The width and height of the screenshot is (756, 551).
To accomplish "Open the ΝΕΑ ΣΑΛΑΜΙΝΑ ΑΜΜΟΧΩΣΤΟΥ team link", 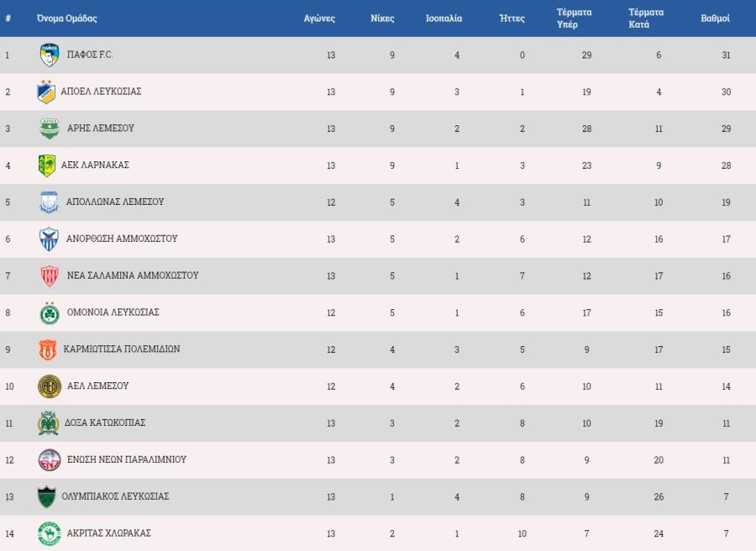I will 133,275.
